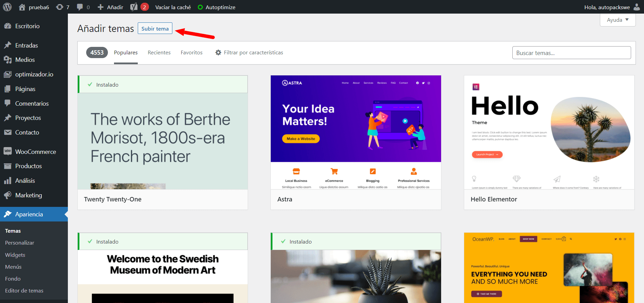The image size is (644, 303).
Task: Click the Yoast notification badge showing 2
Action: 145,7
